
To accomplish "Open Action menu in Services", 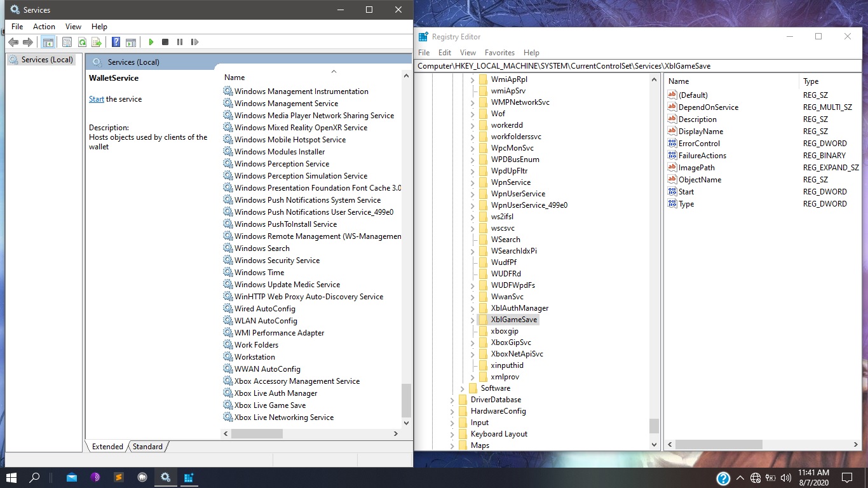I will coord(44,27).
